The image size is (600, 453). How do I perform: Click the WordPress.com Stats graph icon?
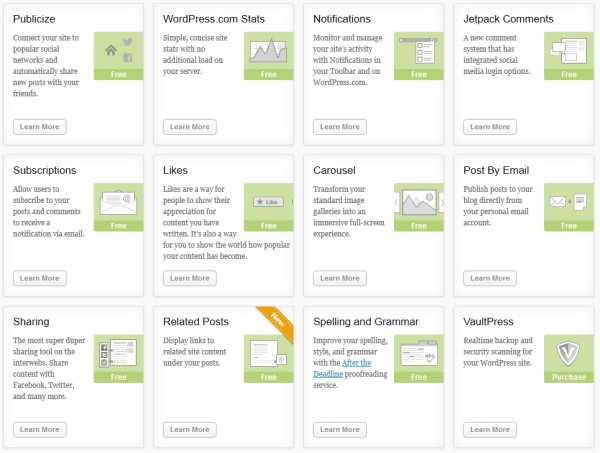(x=269, y=51)
